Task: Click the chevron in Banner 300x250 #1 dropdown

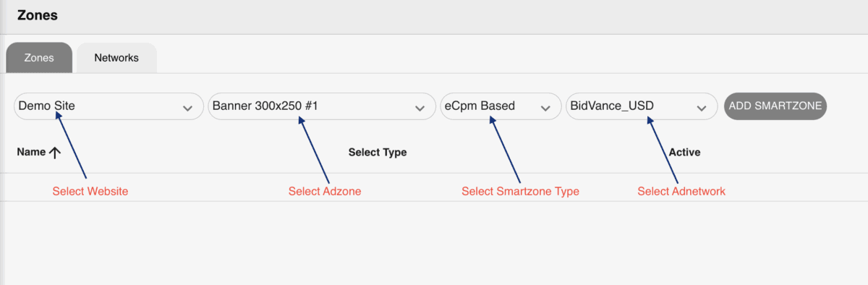Action: [420, 108]
